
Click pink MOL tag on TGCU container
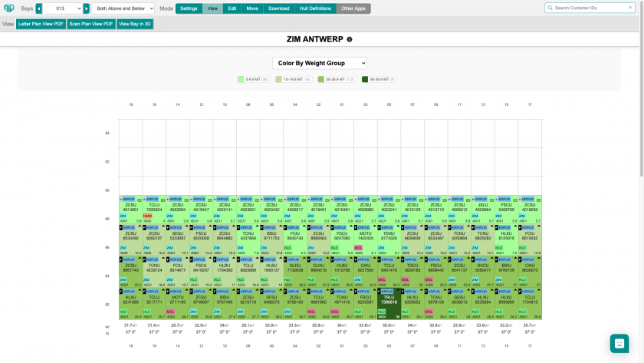point(406,280)
